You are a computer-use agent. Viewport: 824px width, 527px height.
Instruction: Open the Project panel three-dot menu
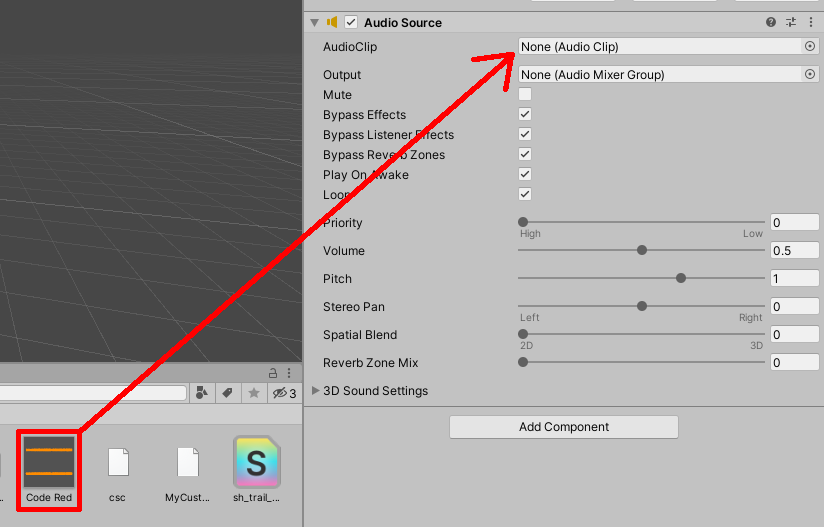[x=288, y=372]
